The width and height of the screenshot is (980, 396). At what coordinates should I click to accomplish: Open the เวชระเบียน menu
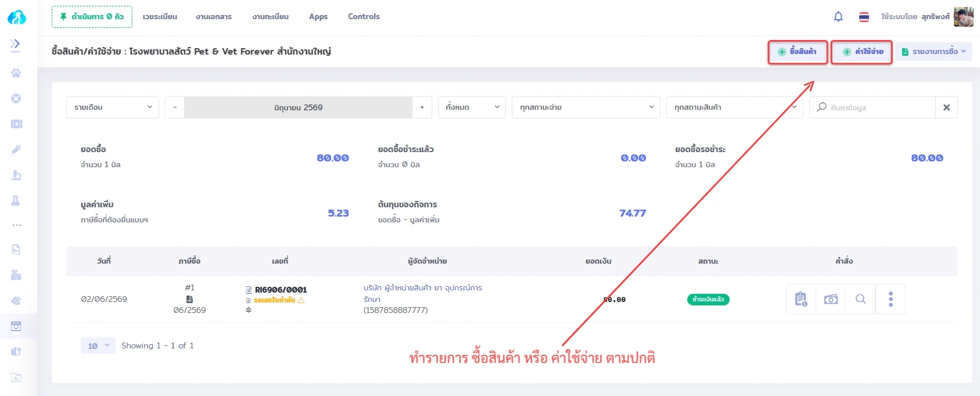click(160, 17)
